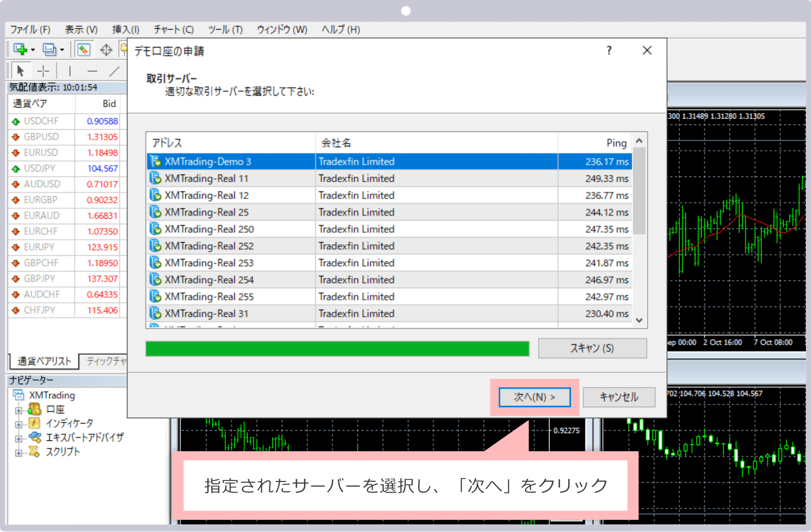Open the ヘルプ (H) menu
The image size is (811, 532).
point(341,30)
